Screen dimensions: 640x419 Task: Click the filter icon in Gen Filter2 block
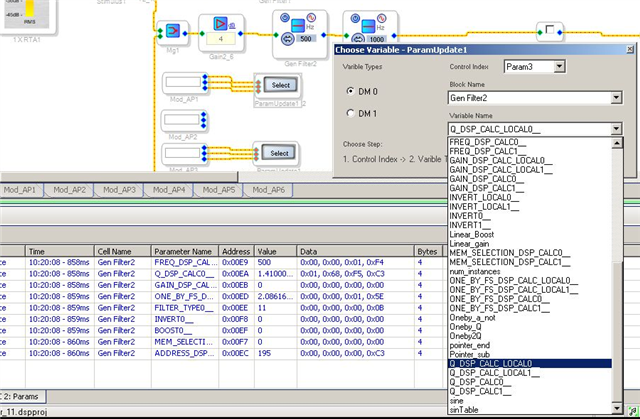coord(298,26)
